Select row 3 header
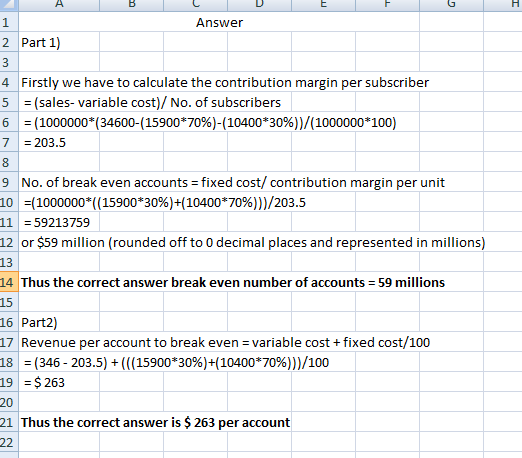 [x=9, y=62]
